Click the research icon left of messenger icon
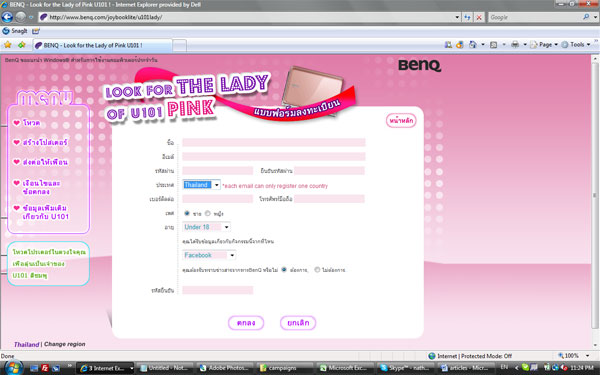Screen dimensions: 600x375 pyautogui.click(x=448, y=45)
